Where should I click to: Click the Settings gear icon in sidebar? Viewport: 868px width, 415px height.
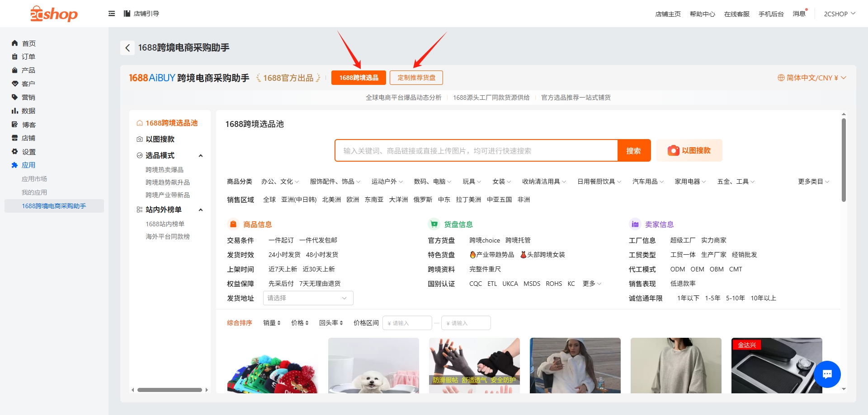[14, 152]
